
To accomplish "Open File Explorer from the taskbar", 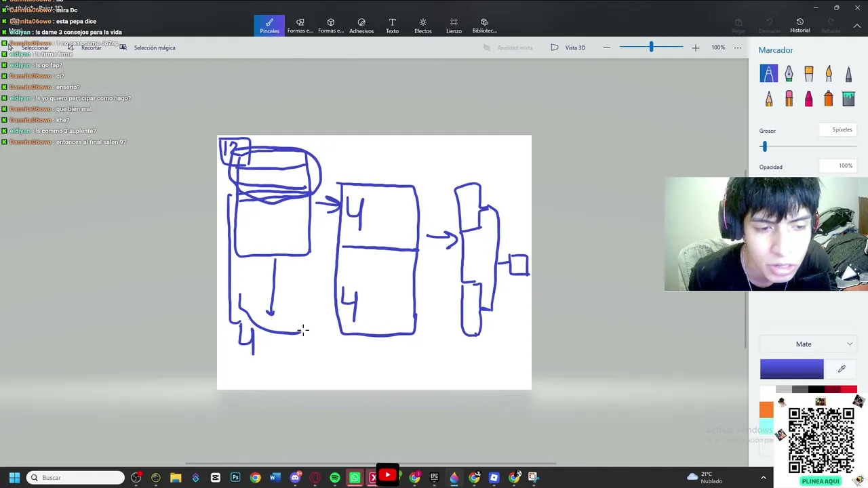I will click(176, 478).
